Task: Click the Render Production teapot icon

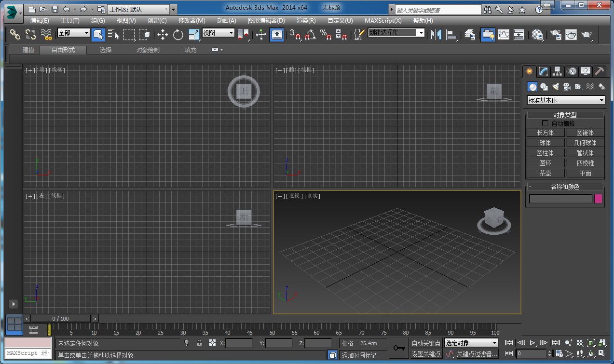Action: pyautogui.click(x=587, y=34)
